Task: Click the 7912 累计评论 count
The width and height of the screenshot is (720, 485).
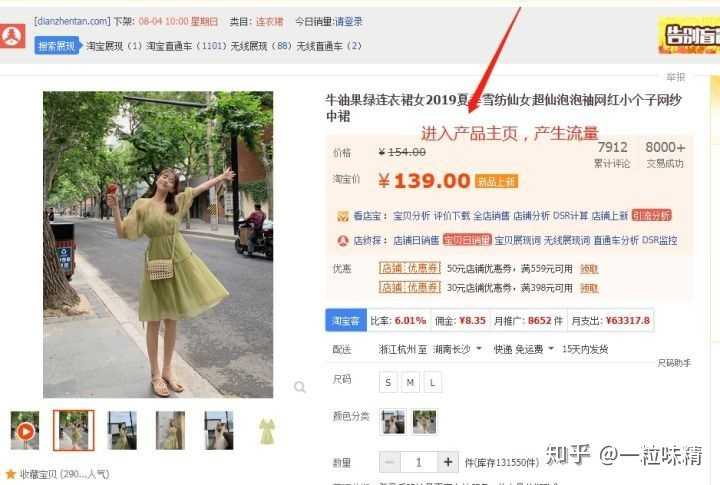Action: click(612, 154)
